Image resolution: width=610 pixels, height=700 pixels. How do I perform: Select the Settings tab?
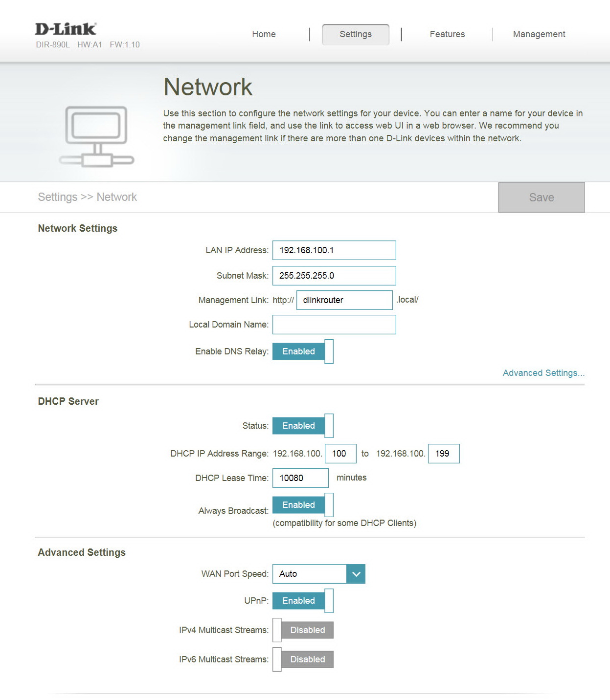click(x=356, y=34)
